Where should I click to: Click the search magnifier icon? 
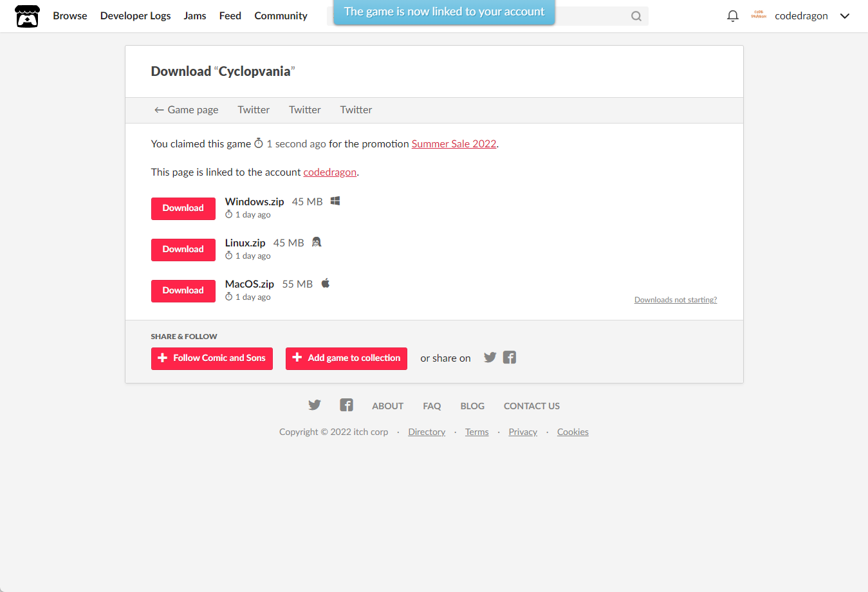636,16
